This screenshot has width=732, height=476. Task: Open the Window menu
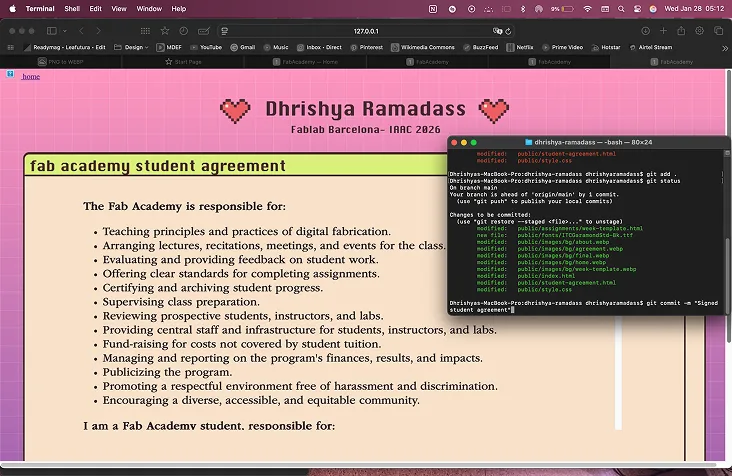149,8
